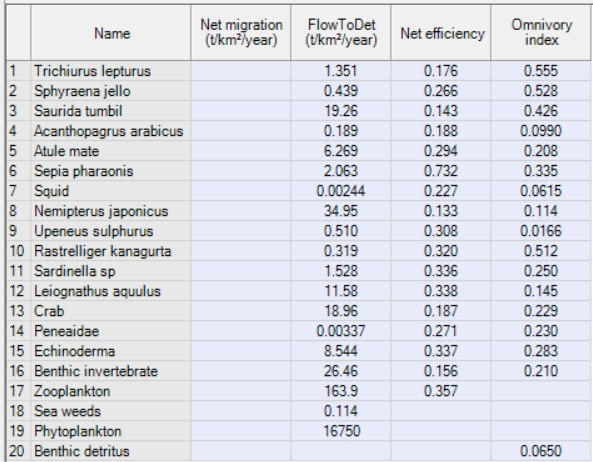This screenshot has width=593, height=462.
Task: Select the Acanthopagrus arabicus name cell
Action: 111,131
